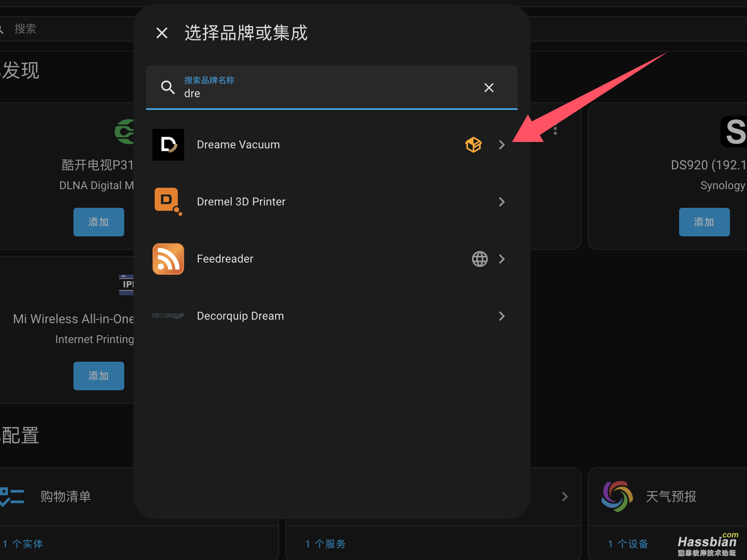Clear the brand search field text

point(489,88)
